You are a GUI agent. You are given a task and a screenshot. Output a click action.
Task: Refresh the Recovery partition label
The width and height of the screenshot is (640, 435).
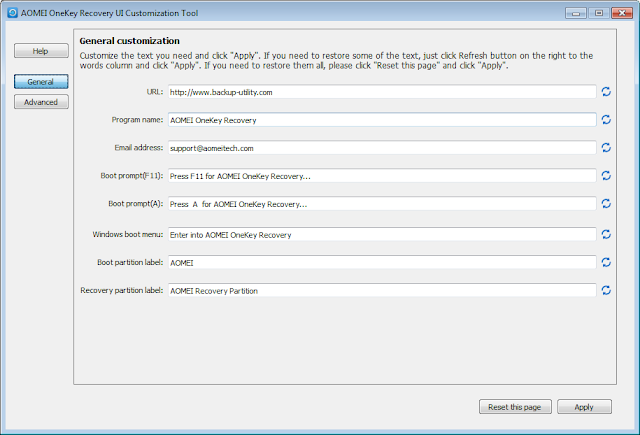[x=606, y=290]
